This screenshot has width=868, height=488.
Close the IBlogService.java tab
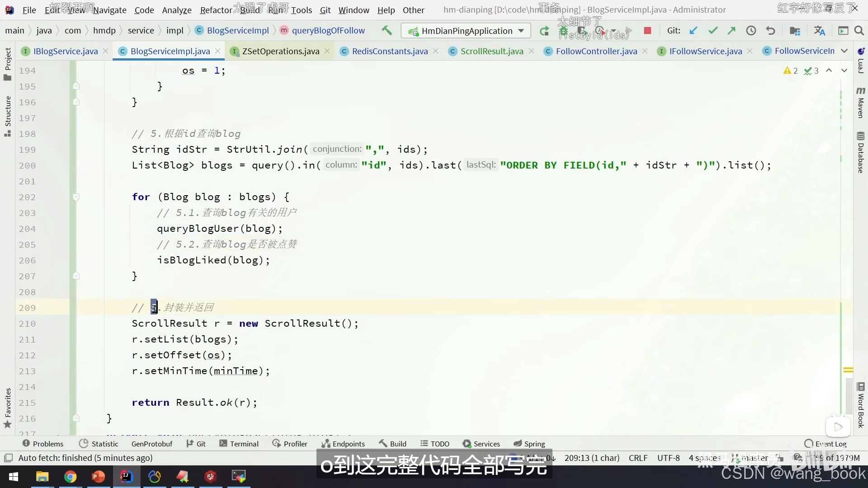coord(105,51)
